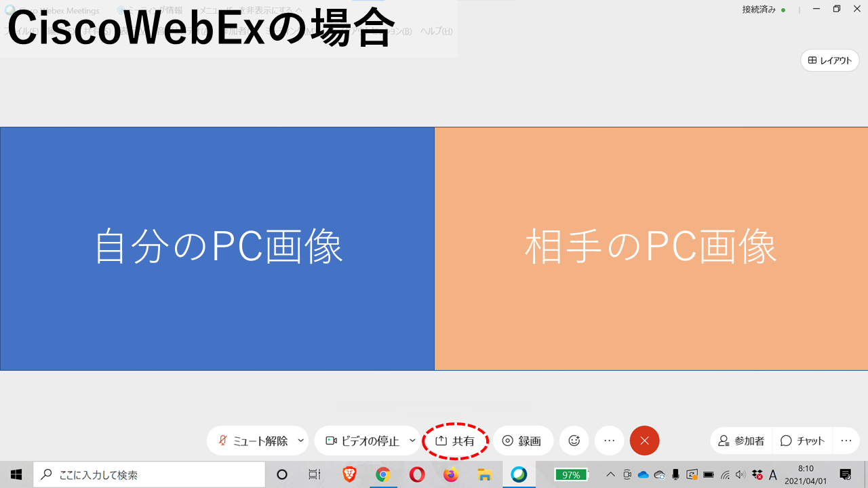Show hidden system tray icons
Image resolution: width=868 pixels, height=488 pixels.
click(x=611, y=474)
